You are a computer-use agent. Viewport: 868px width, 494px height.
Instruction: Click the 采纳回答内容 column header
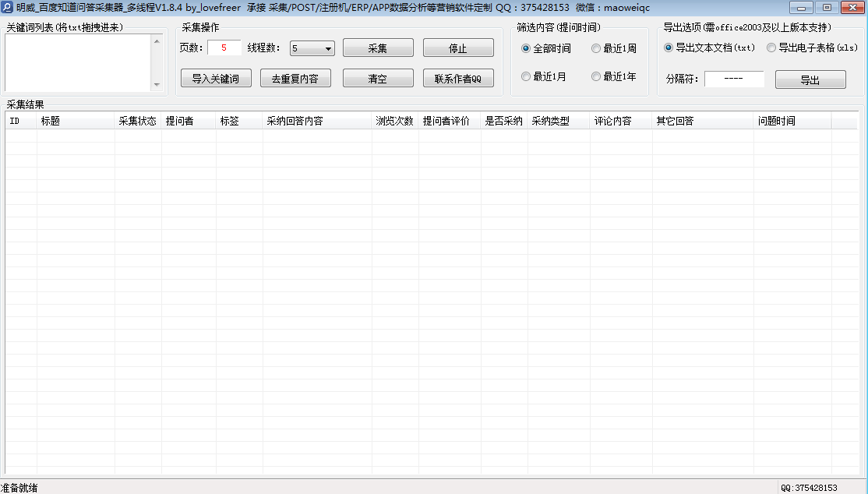click(x=317, y=121)
